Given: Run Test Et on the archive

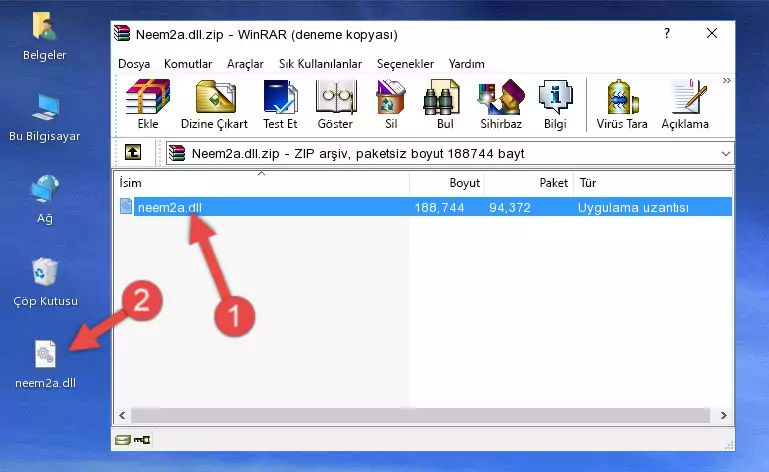Looking at the screenshot, I should pos(280,104).
